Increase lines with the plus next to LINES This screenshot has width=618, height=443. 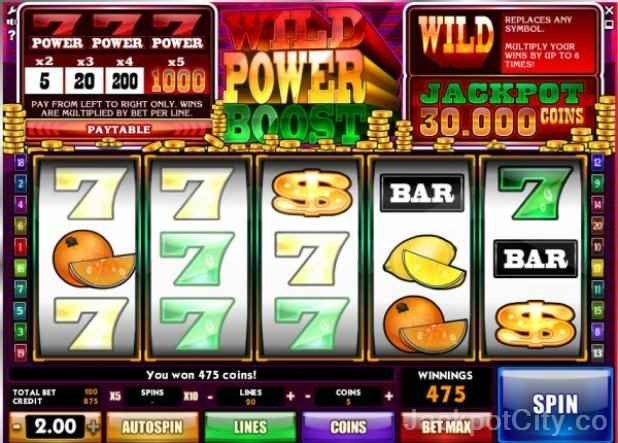click(x=290, y=396)
